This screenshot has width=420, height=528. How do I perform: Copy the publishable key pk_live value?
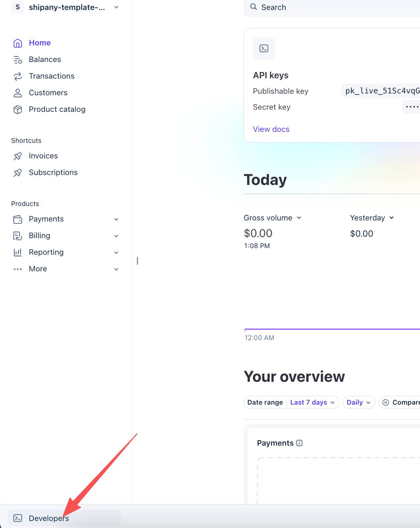point(382,91)
